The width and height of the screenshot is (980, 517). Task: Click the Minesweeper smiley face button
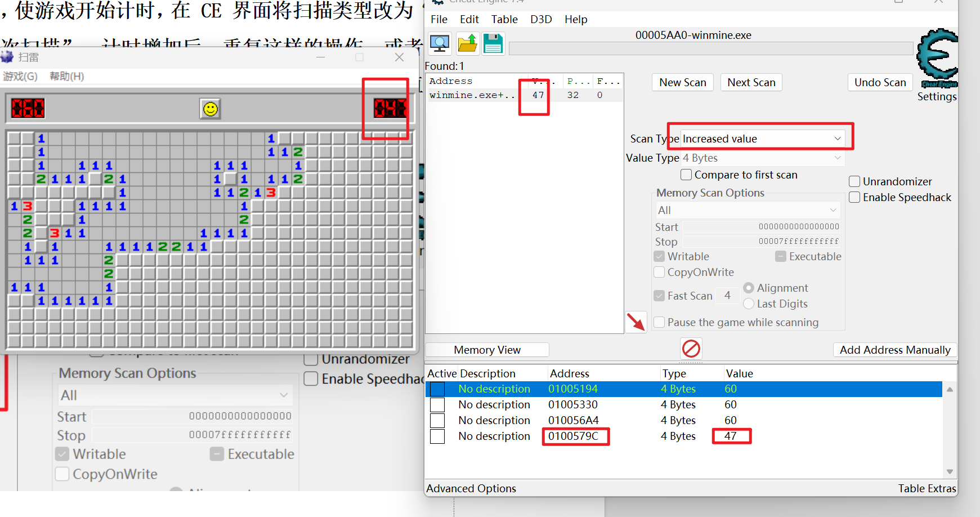(211, 109)
